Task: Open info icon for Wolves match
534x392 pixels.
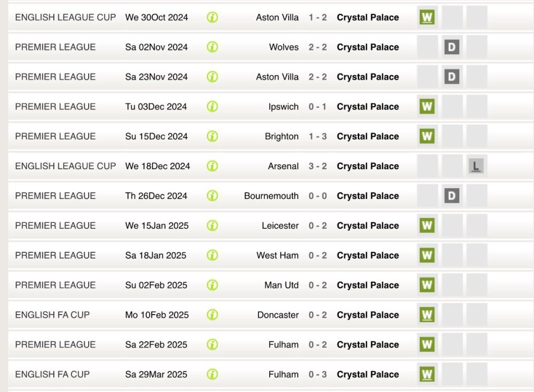Action: tap(212, 47)
